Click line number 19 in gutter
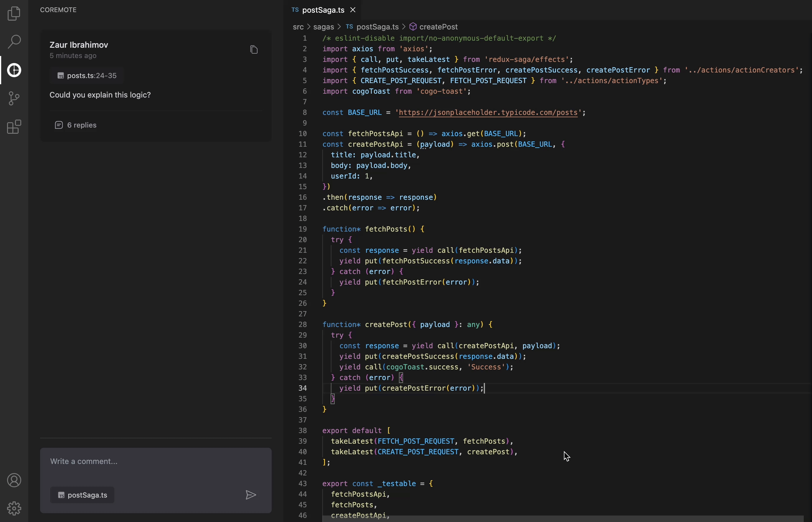Screen dimensions: 812x522 point(302,229)
